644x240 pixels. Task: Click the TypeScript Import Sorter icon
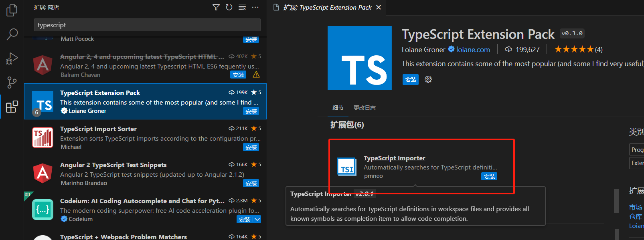(43, 137)
